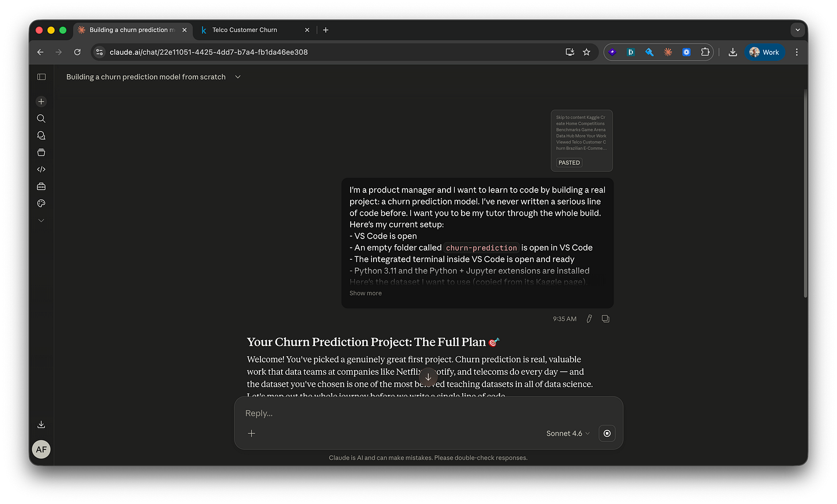Toggle the sidebar panel icon
The image size is (837, 504).
click(x=41, y=76)
